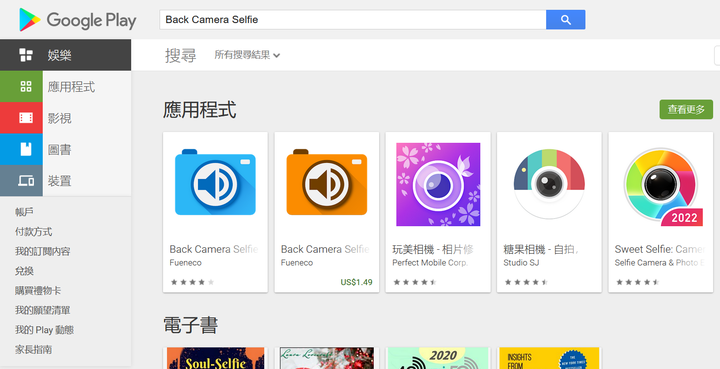Open the 家長指南 parent guide link
Image resolution: width=720 pixels, height=369 pixels.
pyautogui.click(x=33, y=350)
